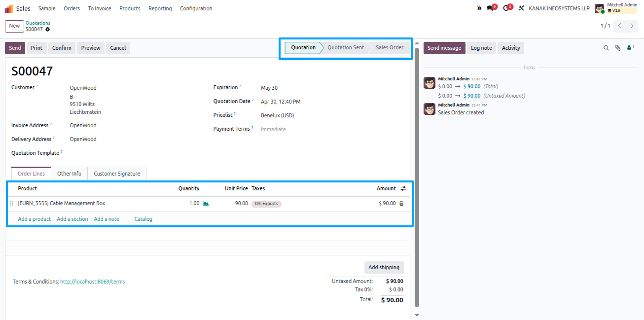Set status to Quotation Sent
The height and width of the screenshot is (320, 644).
(346, 47)
